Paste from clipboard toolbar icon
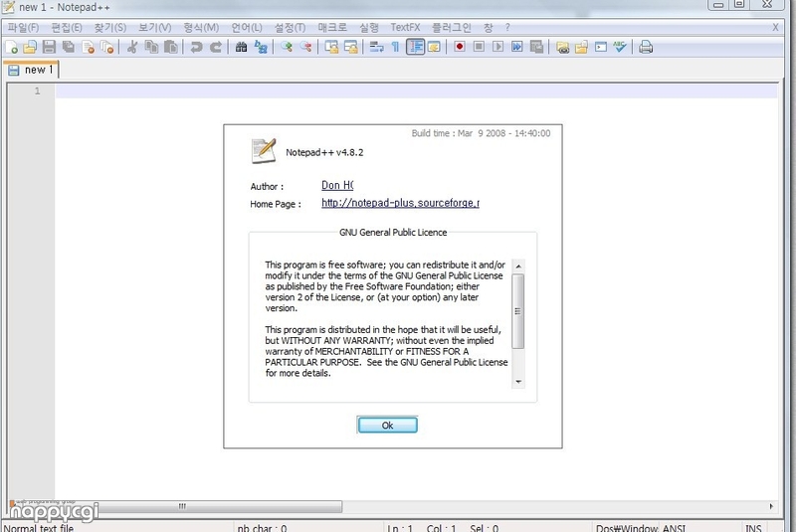 (171, 47)
